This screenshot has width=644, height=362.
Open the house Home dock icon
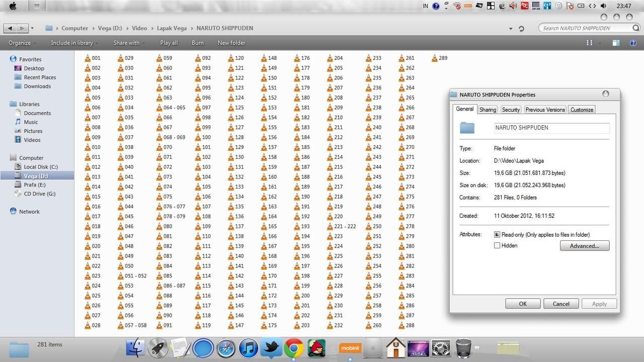[x=396, y=347]
